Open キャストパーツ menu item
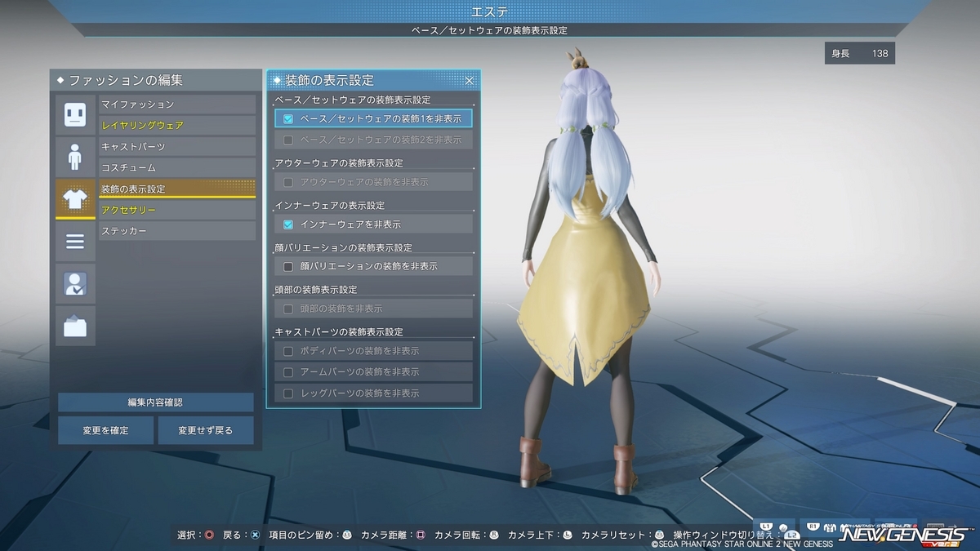Screen dimensions: 980x551 pyautogui.click(x=177, y=147)
